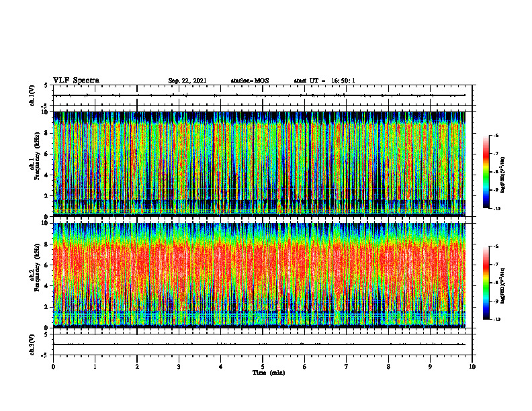
Task: Click the "ch.3(V)" waveform axis label
Action: pyautogui.click(x=32, y=345)
